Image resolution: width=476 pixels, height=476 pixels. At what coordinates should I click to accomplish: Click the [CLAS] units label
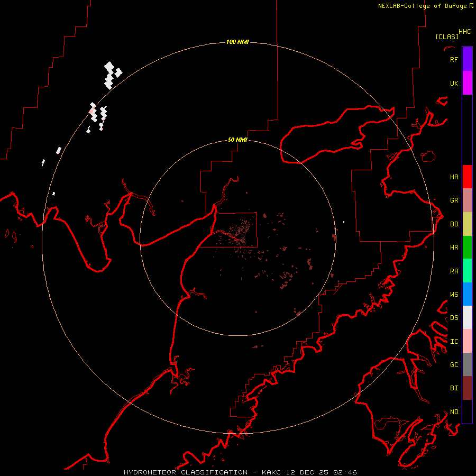[447, 36]
